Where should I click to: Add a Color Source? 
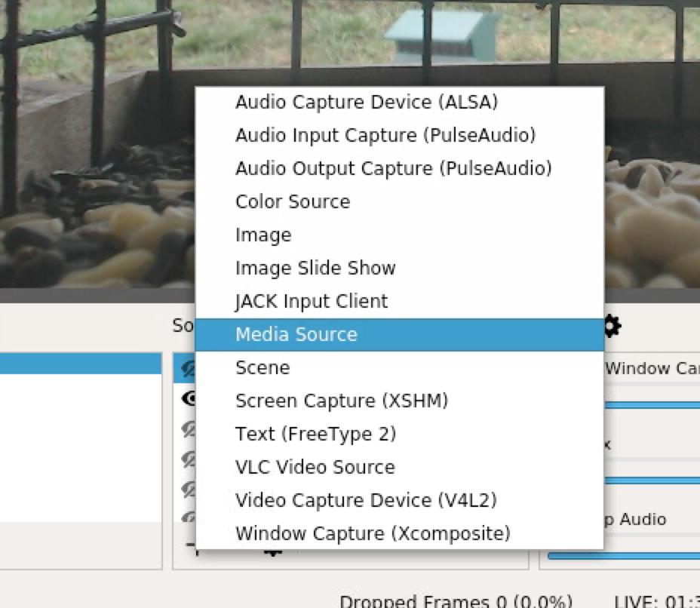pyautogui.click(x=293, y=201)
